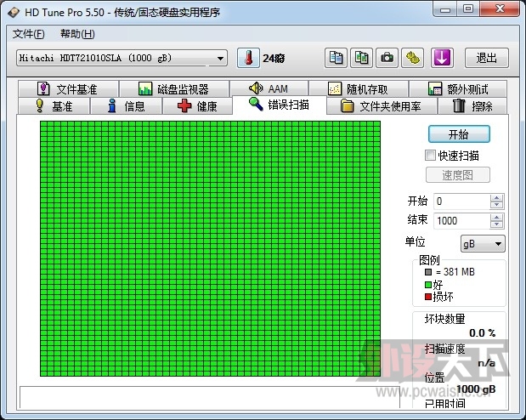Click the 开始 start position input field
Screen dimensions: 526x420
(462, 201)
